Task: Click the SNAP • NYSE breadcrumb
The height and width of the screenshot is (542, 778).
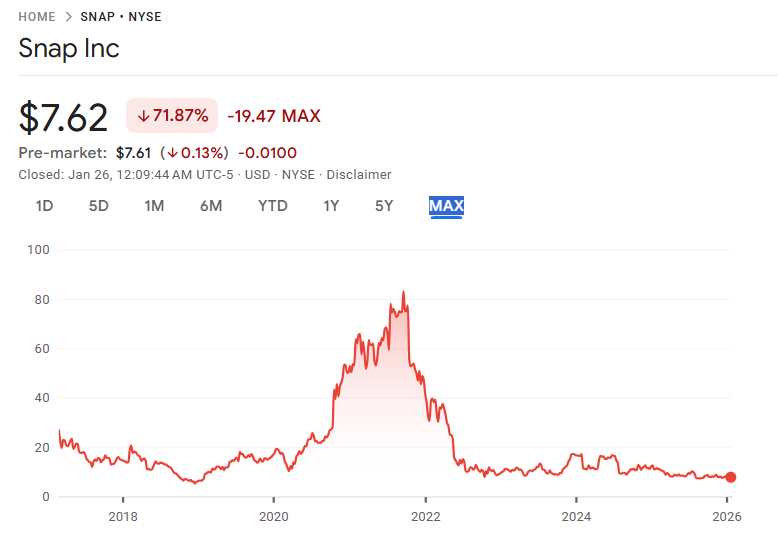Action: (120, 17)
